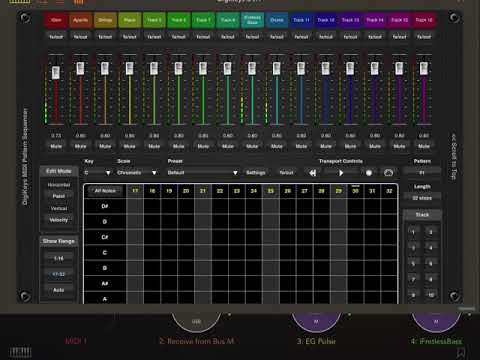The image size is (480, 360).
Task: Mute Track 11
Action: pyautogui.click(x=301, y=146)
